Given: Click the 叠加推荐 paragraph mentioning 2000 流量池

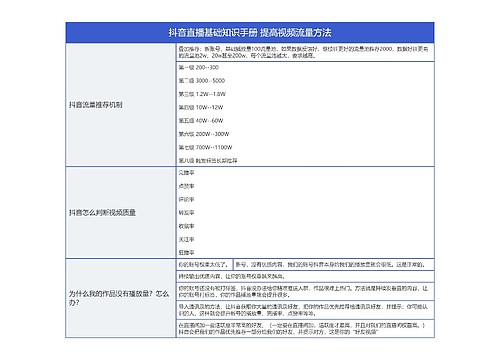Looking at the screenshot, I should pyautogui.click(x=305, y=52).
